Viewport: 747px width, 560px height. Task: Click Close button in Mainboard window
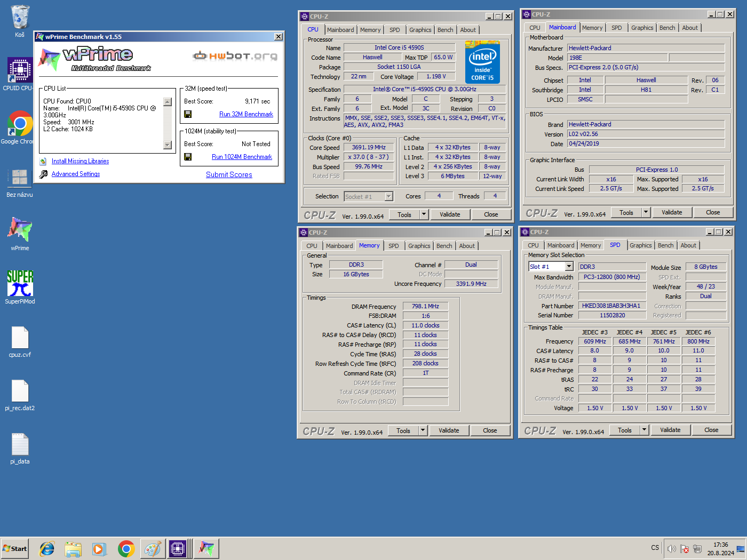[x=713, y=212]
